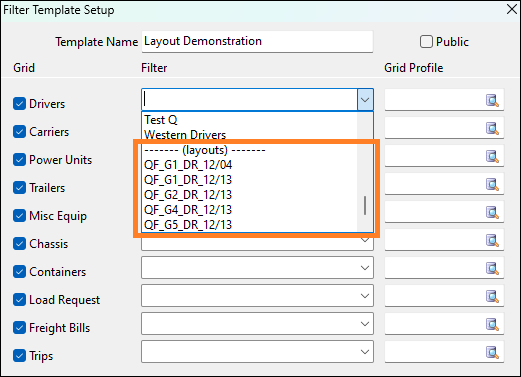This screenshot has height=377, width=521.
Task: Uncheck the Carriers grid checkbox
Action: click(x=19, y=132)
